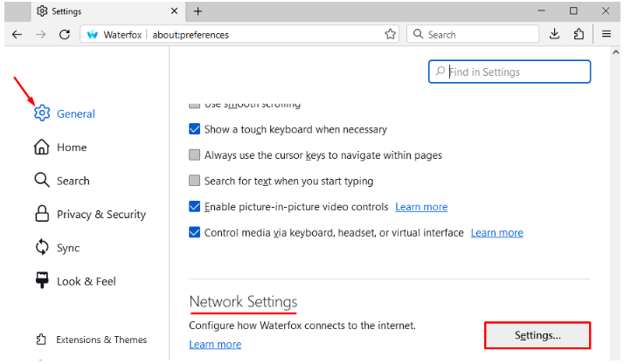This screenshot has width=624, height=364.
Task: Open the Sync settings category
Action: tap(67, 248)
